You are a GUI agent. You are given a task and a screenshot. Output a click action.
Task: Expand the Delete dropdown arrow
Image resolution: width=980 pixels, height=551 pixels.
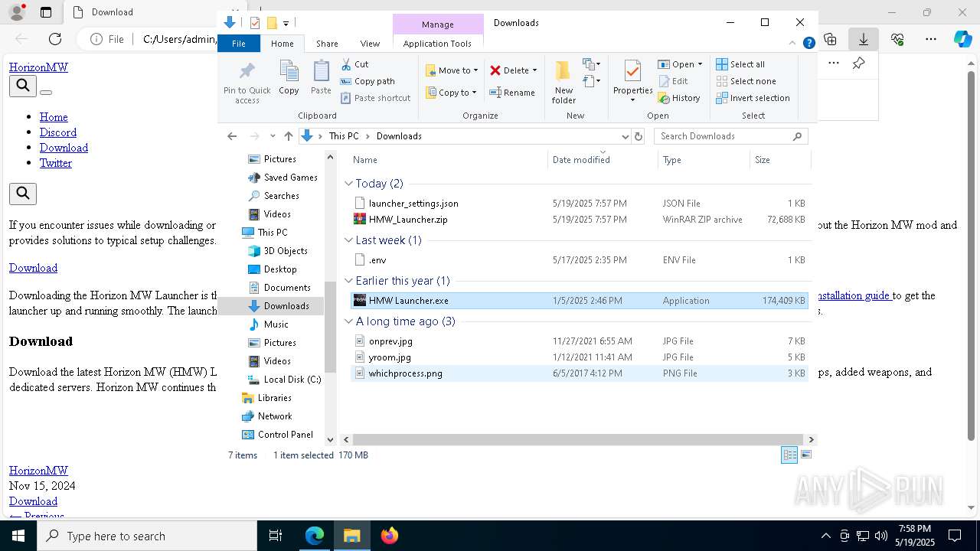(534, 70)
